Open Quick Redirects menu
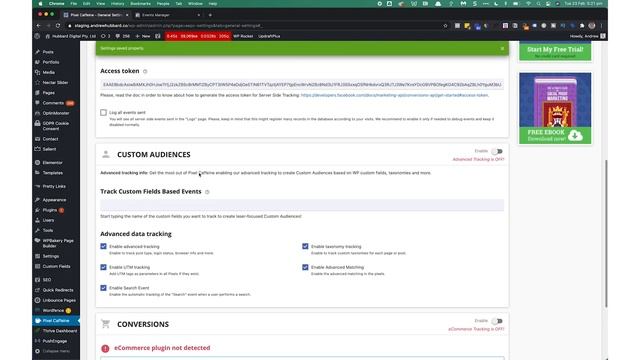640x360 pixels. [58, 290]
